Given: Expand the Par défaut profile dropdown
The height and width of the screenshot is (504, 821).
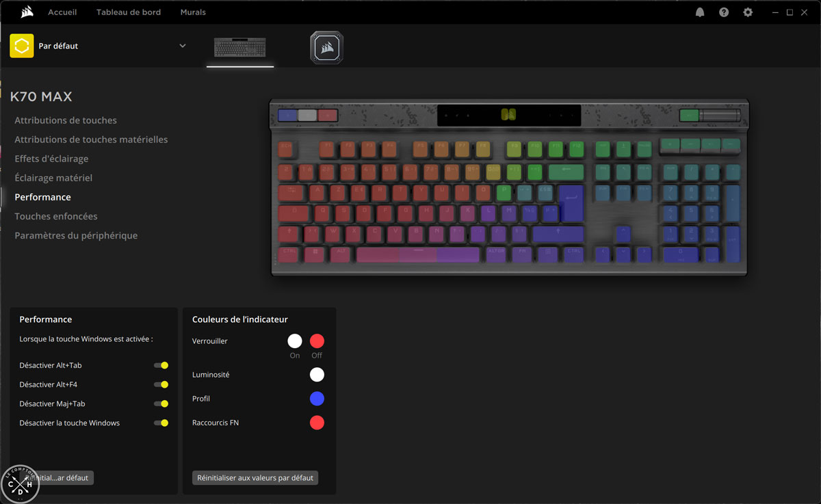Looking at the screenshot, I should 183,46.
